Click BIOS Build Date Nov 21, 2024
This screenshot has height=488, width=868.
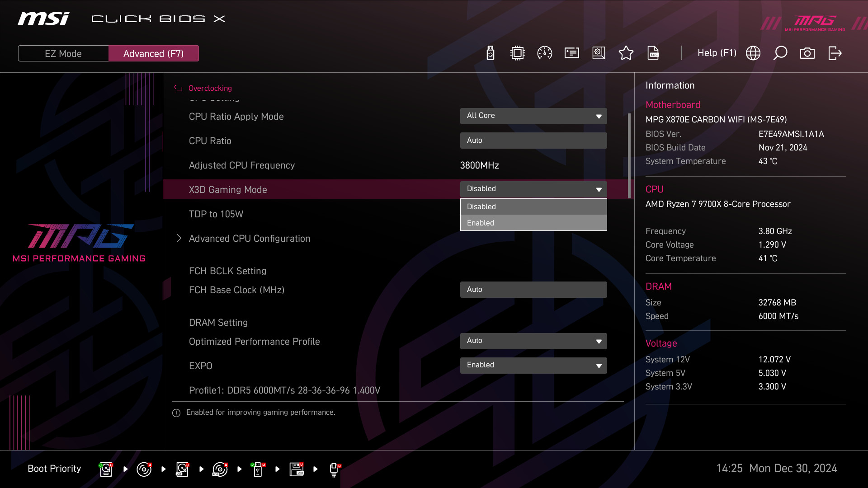[783, 148]
